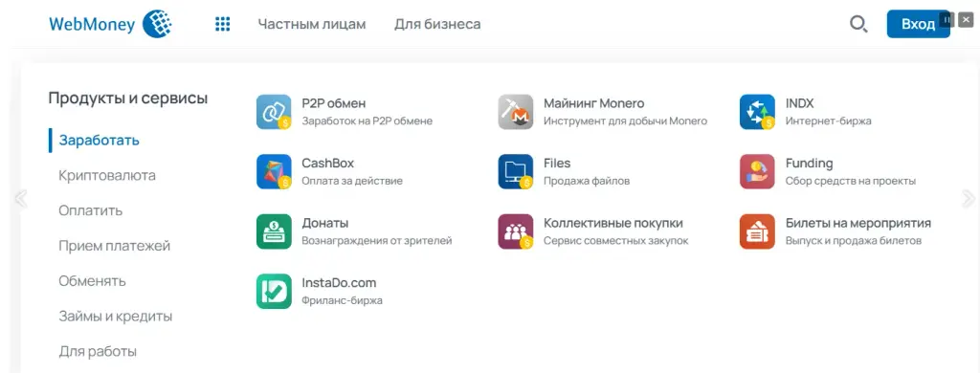Screen dimensions: 980x373
Task: Click the CashBox service icon
Action: [x=274, y=172]
